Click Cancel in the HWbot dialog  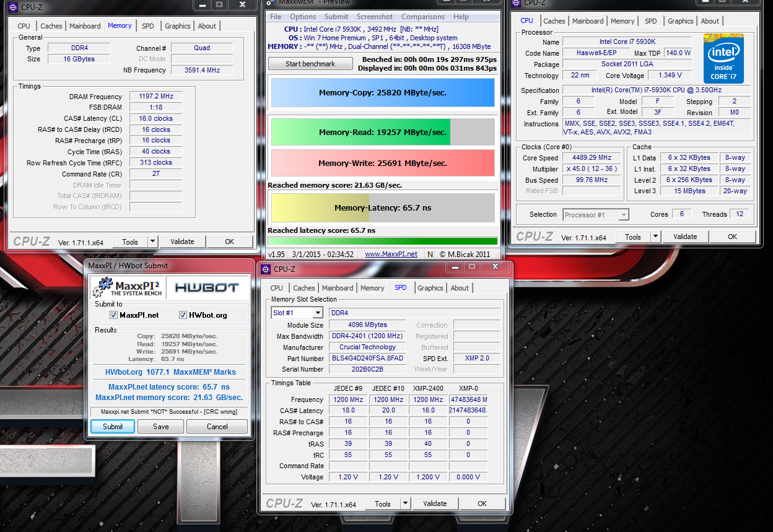click(x=217, y=427)
